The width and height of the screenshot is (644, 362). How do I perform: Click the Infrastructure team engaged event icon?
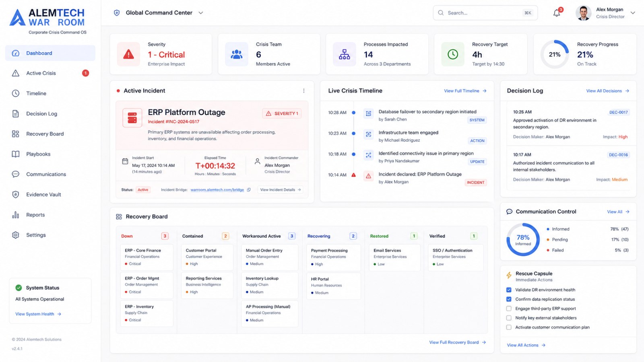(x=368, y=134)
